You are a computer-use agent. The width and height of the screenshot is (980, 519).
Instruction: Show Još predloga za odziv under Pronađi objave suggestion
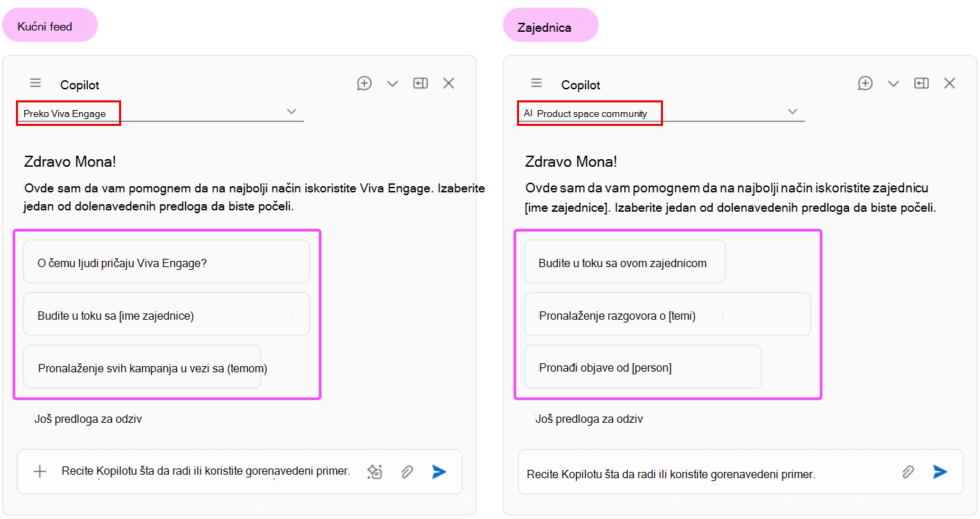[x=589, y=419]
